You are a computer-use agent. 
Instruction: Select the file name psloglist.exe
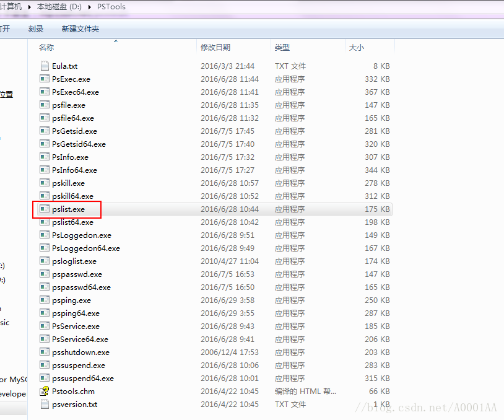[74, 261]
